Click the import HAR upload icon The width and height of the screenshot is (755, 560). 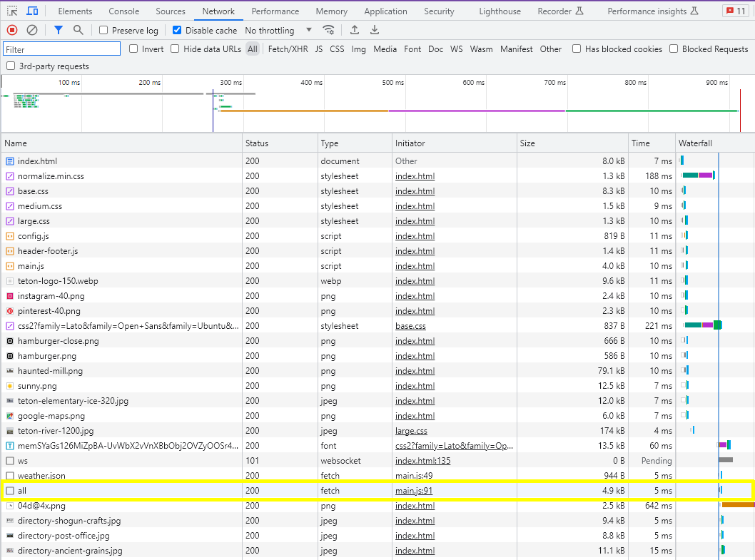[x=355, y=30]
